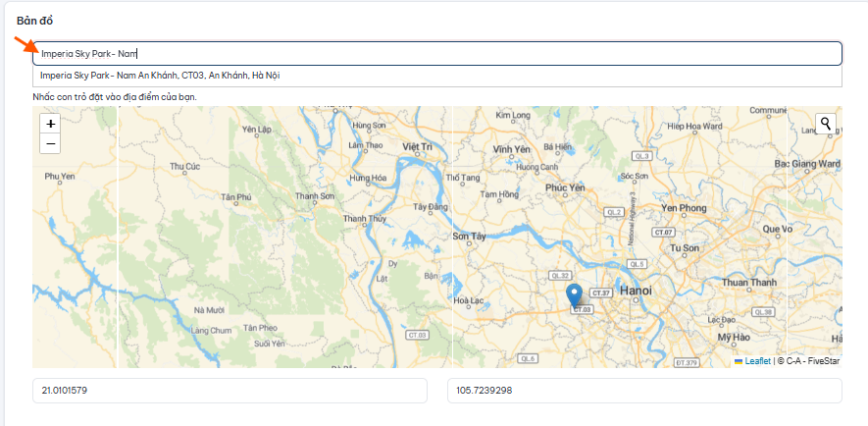Click the Tu Son label on map
The image size is (868, 426).
point(685,248)
